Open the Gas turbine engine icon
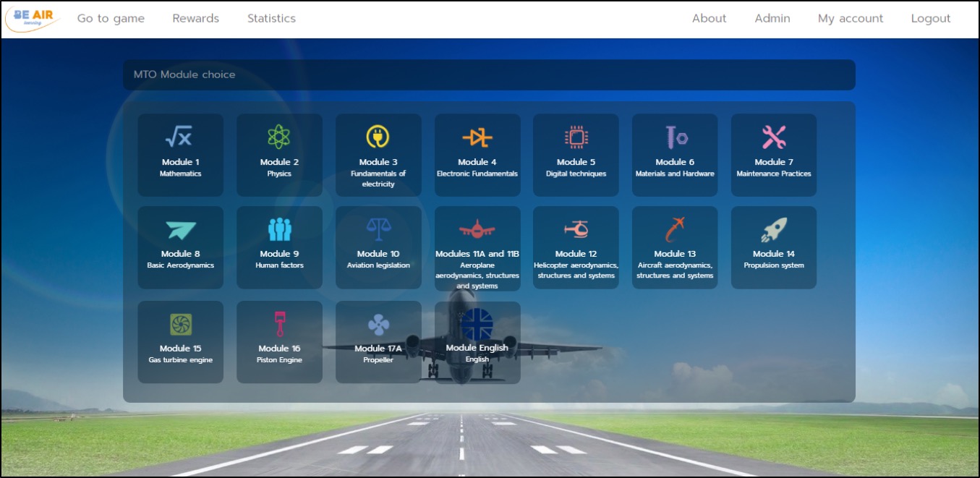This screenshot has height=478, width=980. [x=180, y=325]
